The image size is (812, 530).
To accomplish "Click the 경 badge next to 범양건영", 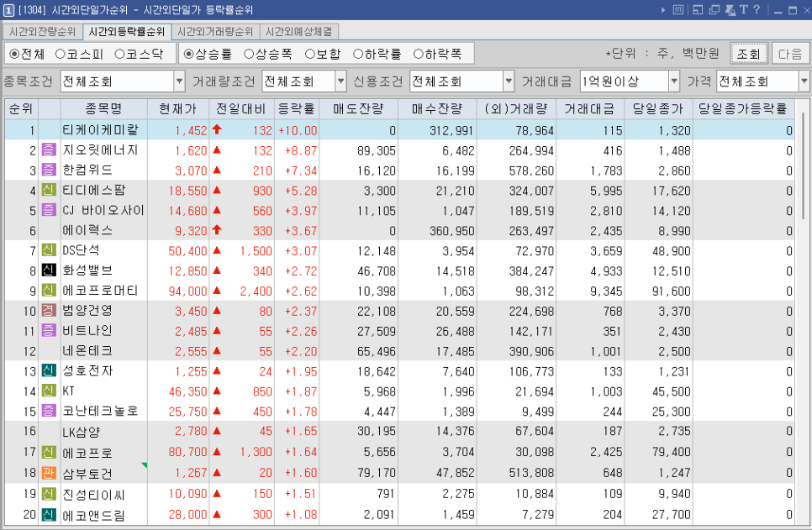I will point(48,311).
